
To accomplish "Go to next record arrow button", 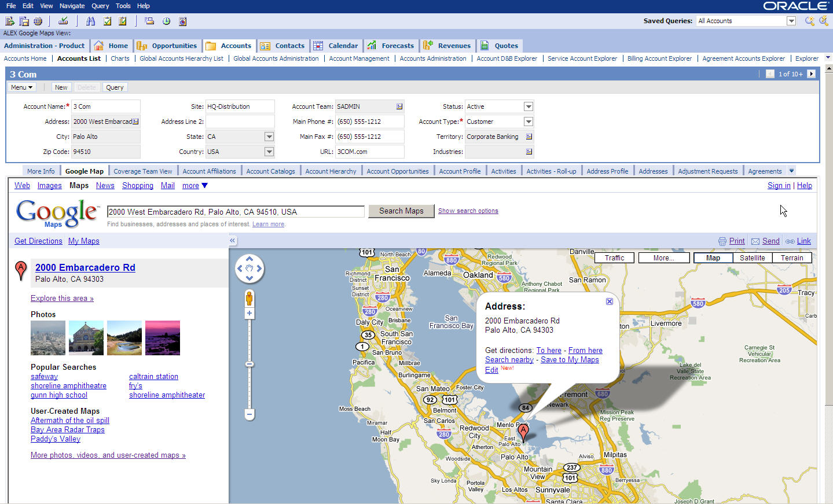I will (x=811, y=73).
